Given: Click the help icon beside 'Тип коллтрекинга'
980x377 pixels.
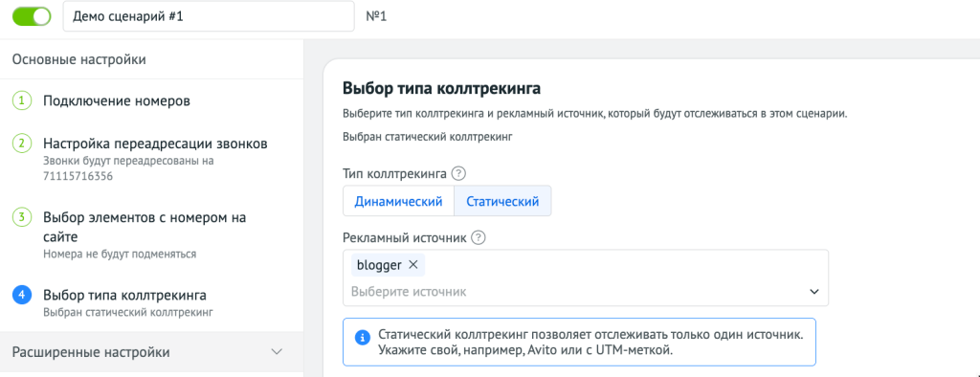Looking at the screenshot, I should [459, 173].
